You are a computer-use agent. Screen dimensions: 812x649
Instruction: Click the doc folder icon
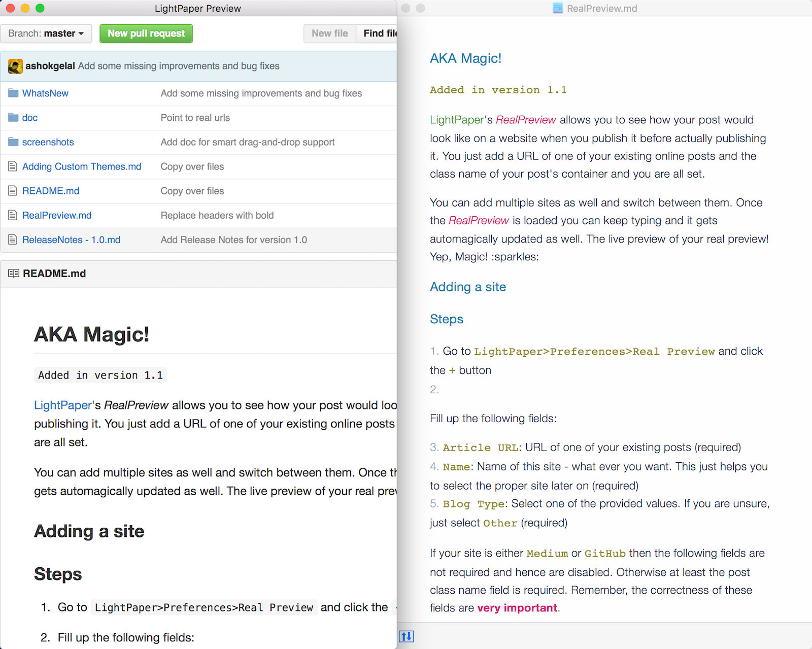pos(13,118)
